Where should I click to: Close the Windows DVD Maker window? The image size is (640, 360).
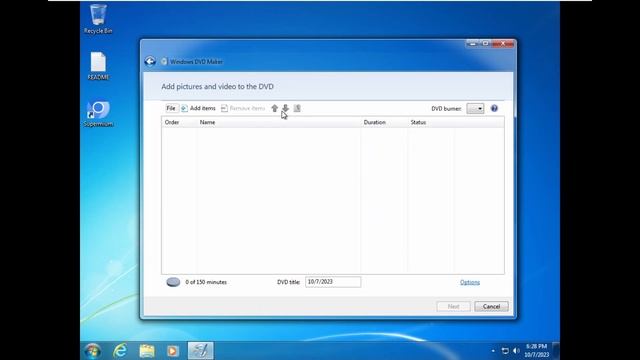[503, 43]
